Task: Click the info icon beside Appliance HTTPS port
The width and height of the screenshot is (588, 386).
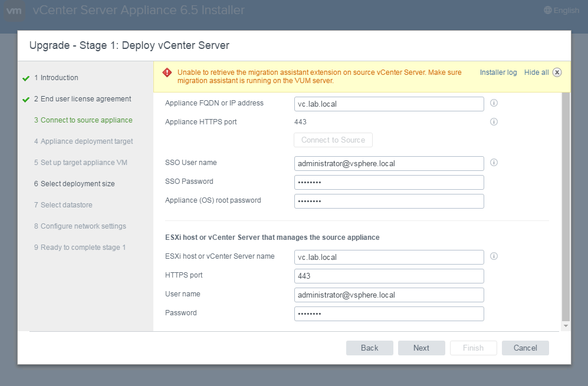Action: click(x=494, y=122)
